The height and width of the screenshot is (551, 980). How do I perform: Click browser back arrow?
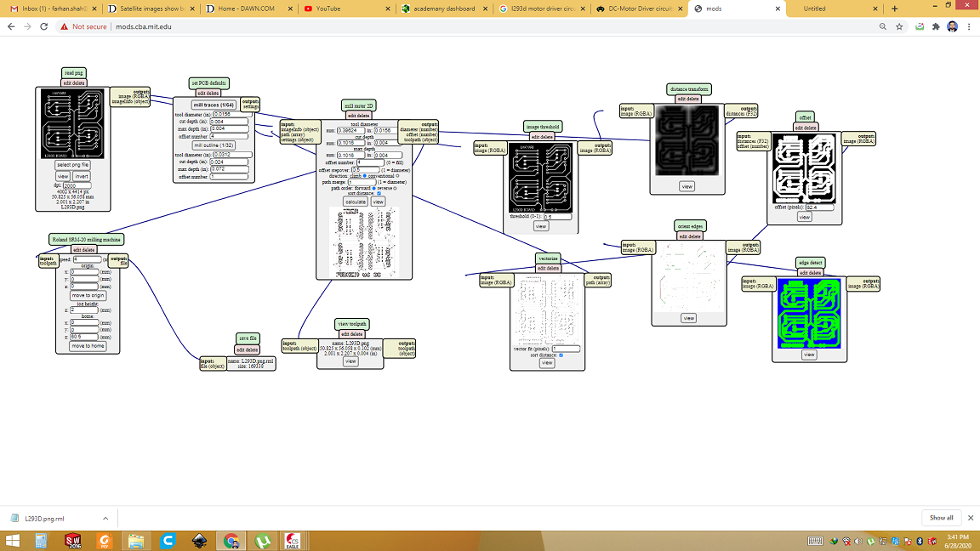click(10, 27)
